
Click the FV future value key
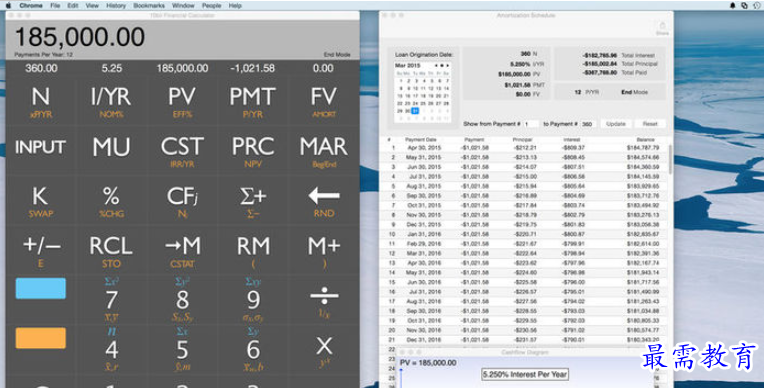click(324, 100)
